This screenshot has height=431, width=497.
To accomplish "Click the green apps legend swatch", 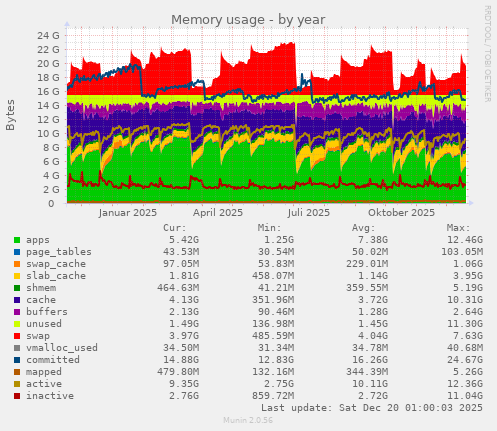I will point(17,240).
